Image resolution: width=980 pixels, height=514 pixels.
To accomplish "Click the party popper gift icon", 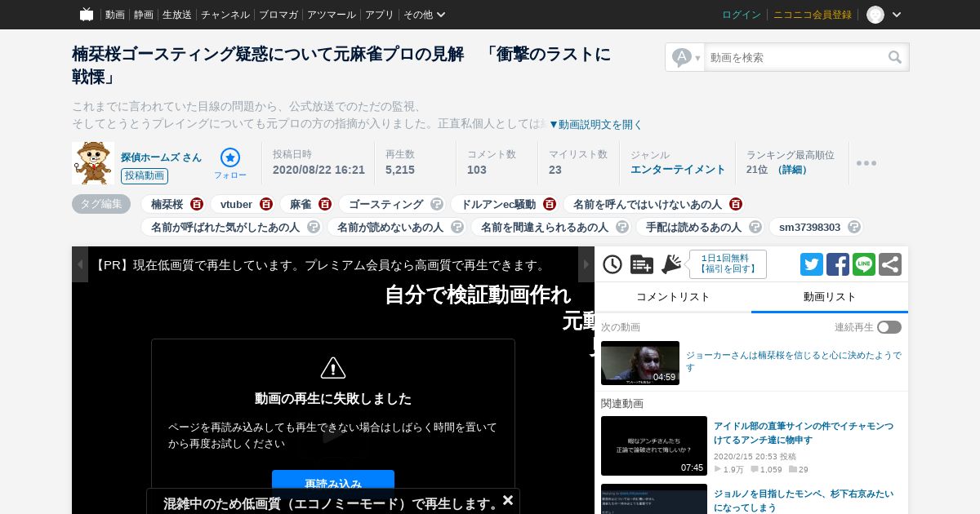I will (x=671, y=264).
